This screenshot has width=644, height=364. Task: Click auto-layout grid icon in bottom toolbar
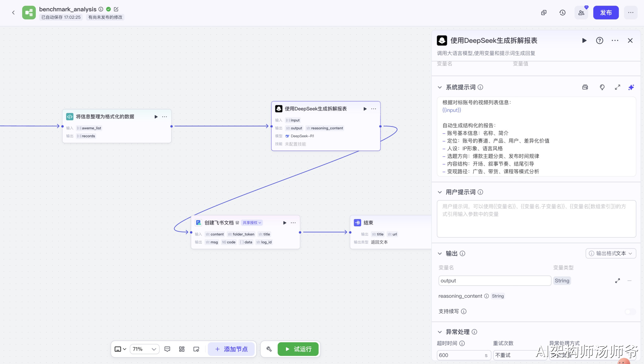(182, 349)
